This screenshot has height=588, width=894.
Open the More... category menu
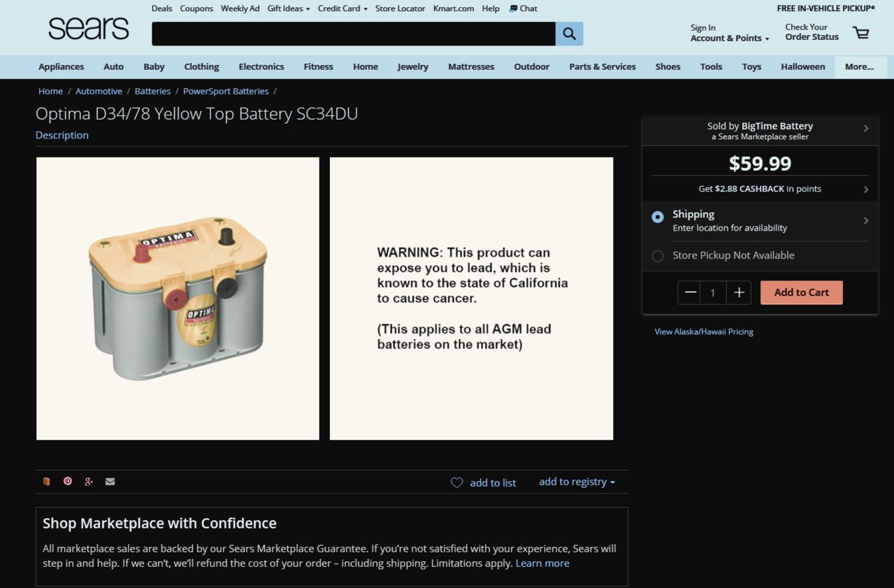click(860, 67)
